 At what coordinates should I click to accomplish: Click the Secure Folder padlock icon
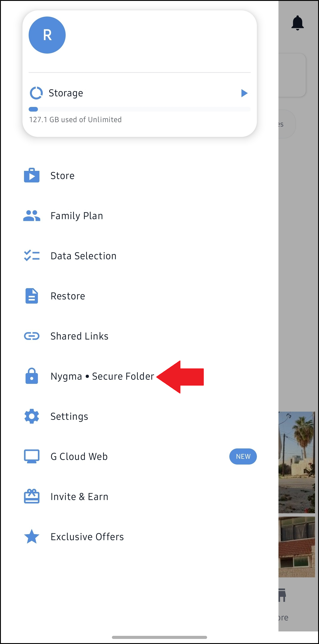pos(32,376)
